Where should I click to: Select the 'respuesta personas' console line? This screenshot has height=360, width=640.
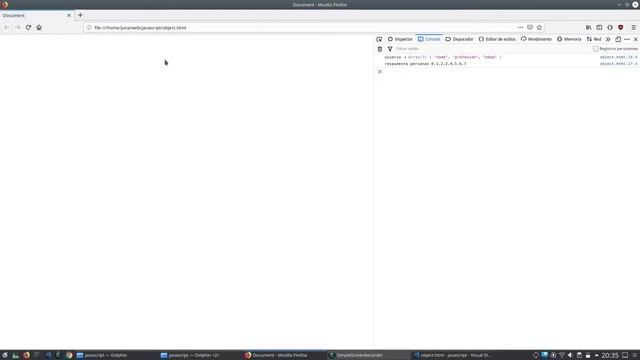[x=425, y=64]
